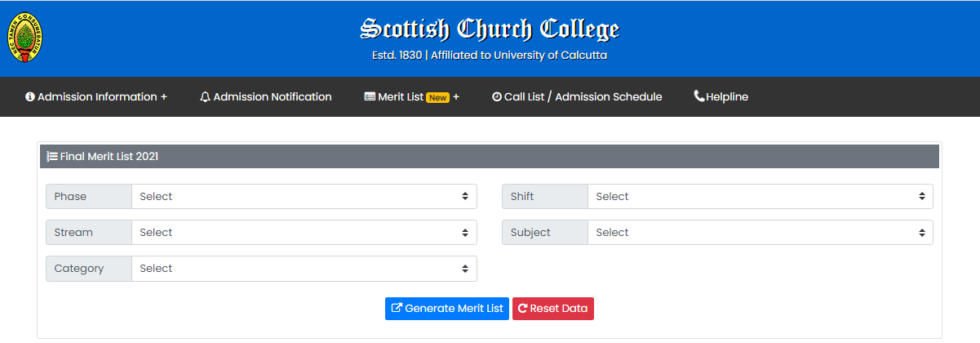
Task: Click the list icon beside Merit List
Action: [370, 97]
